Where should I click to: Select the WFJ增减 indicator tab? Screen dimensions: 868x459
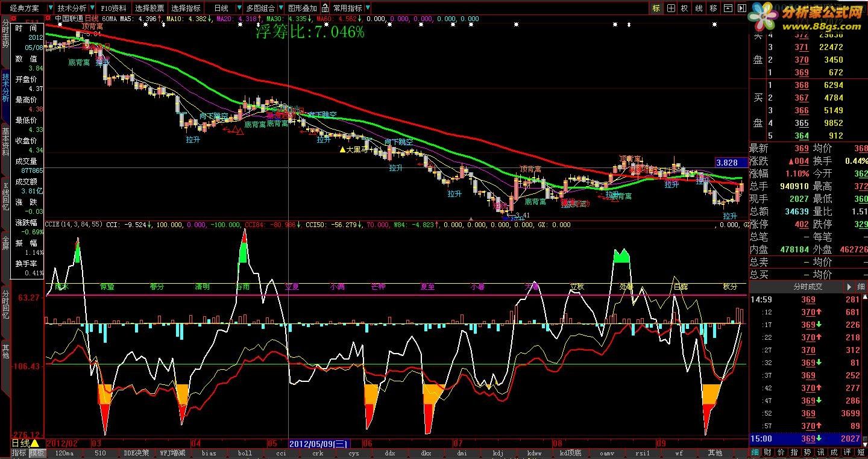click(173, 453)
